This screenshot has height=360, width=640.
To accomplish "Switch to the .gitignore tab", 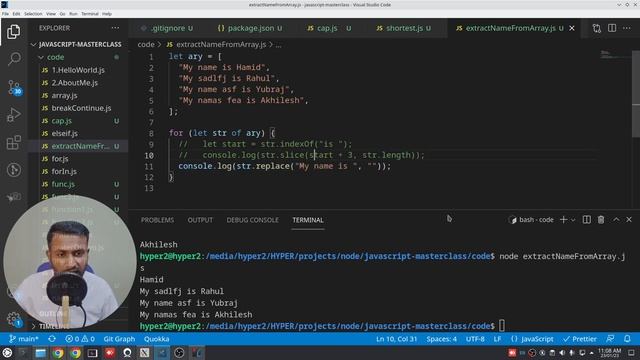I will pos(167,28).
